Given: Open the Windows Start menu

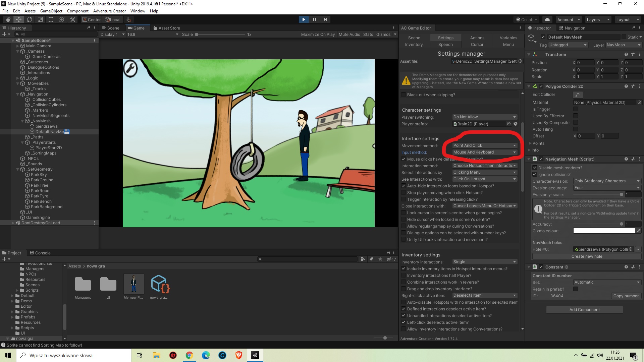Looking at the screenshot, I should click(8, 355).
